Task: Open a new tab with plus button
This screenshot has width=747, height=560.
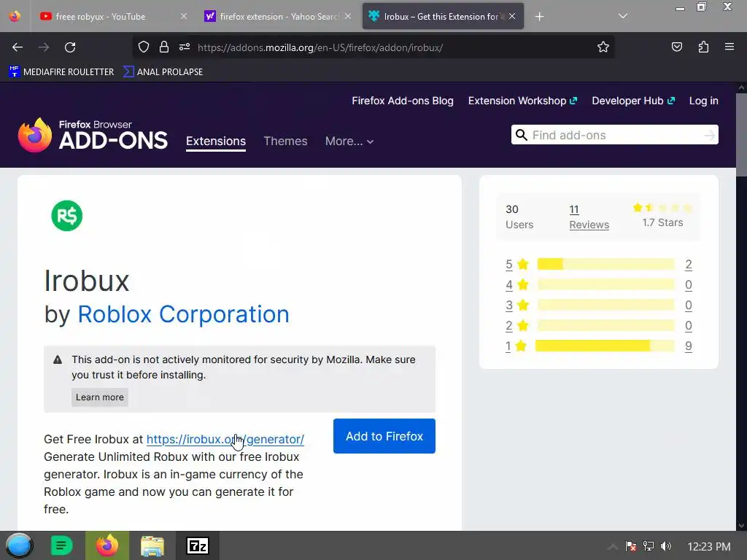Action: (539, 17)
